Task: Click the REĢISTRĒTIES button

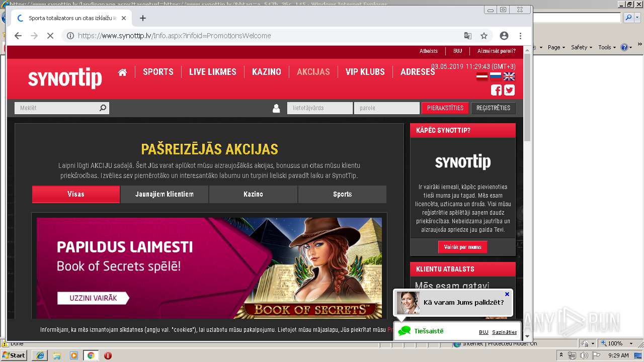Action: pos(493,108)
